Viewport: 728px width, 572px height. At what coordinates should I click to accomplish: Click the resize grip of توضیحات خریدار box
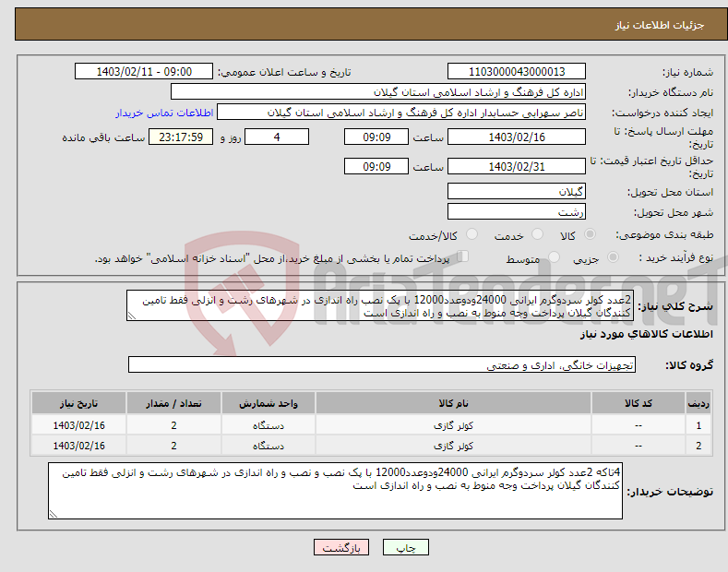coord(54,514)
